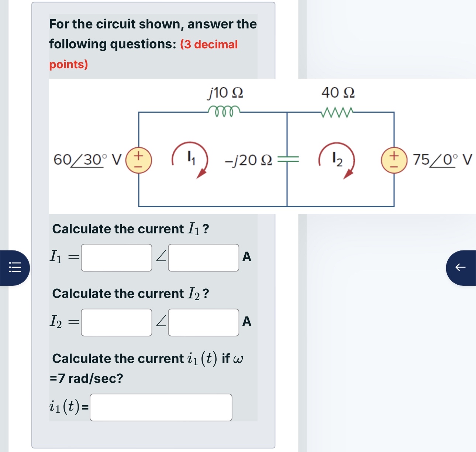Click the I1 angle input box
Viewport: 476px width, 452px height.
203,258
